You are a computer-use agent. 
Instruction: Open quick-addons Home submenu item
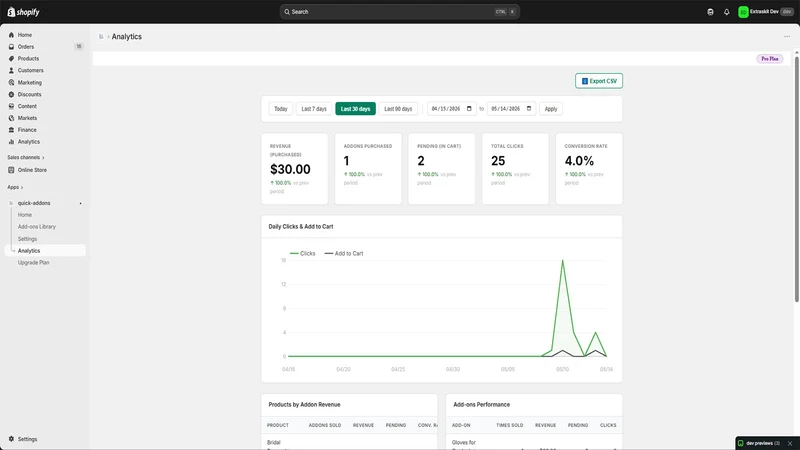(x=24, y=215)
